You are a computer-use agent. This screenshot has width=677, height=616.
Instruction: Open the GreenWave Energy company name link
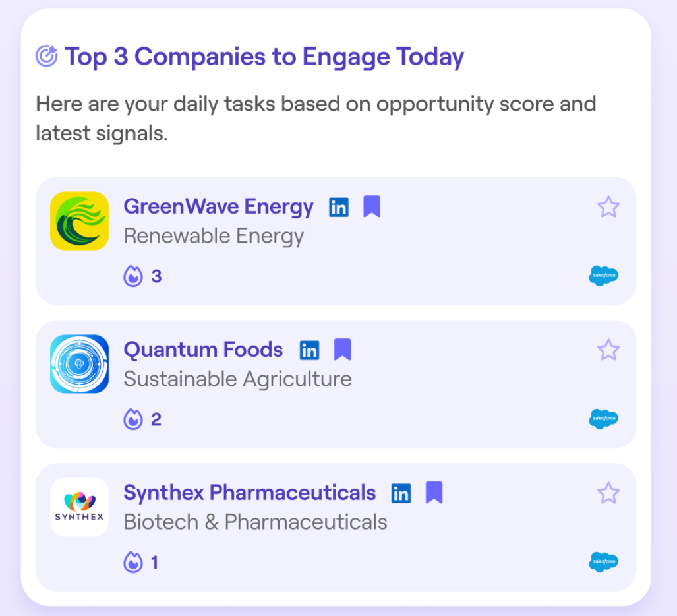(218, 206)
